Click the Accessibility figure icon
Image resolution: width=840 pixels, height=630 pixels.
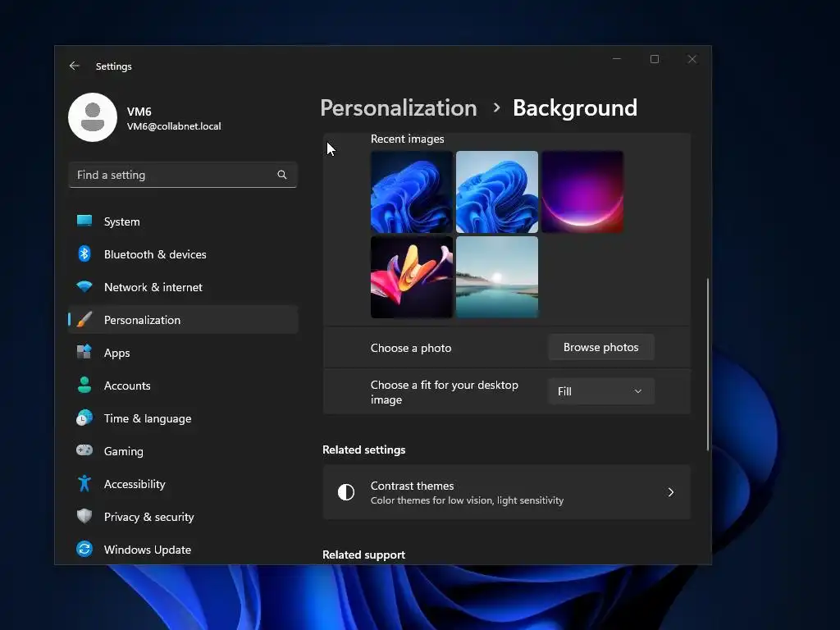(x=84, y=483)
